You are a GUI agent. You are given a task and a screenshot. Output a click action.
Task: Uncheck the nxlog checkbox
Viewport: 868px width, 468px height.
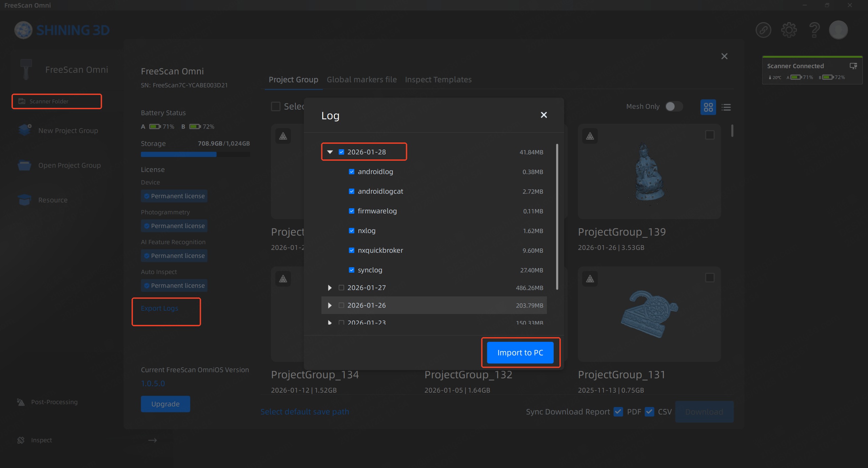pos(352,231)
